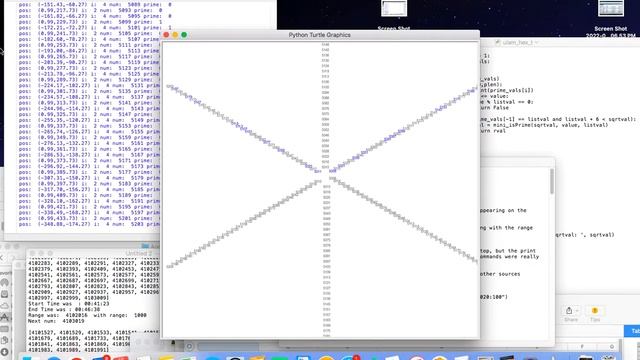
Task: Click the 'other sources' text in notes window
Action: point(500,274)
